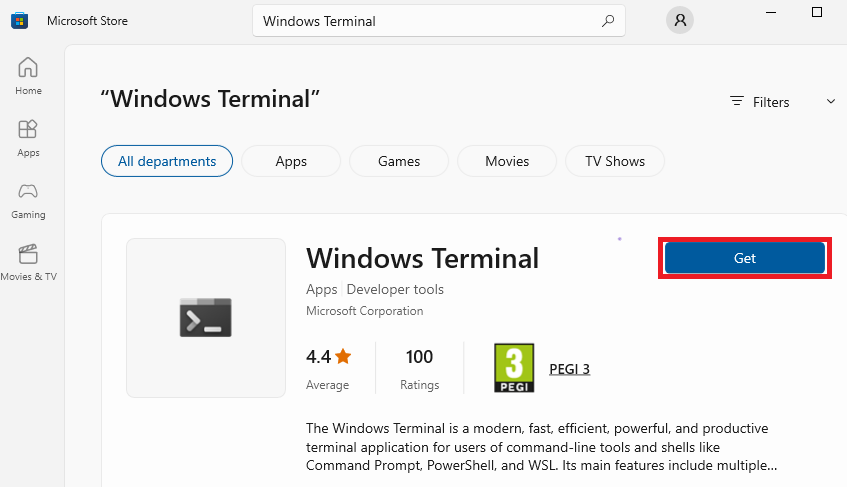
Task: Open the Apps sidebar section
Action: click(28, 138)
